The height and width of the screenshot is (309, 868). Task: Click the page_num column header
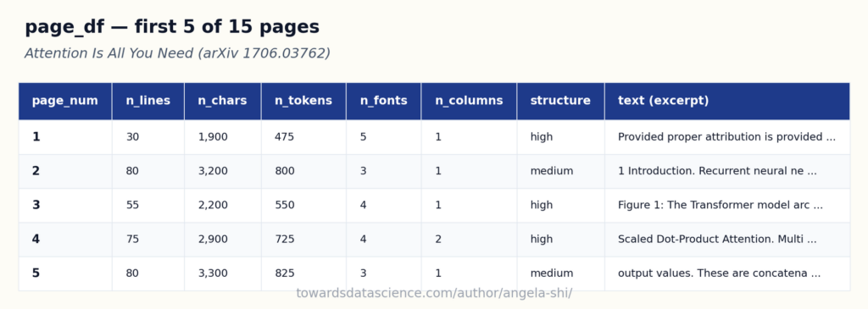tap(64, 101)
